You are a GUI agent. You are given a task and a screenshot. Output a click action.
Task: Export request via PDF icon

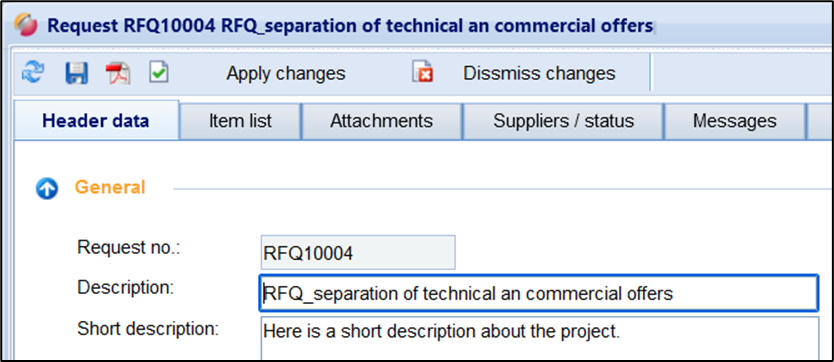point(118,73)
